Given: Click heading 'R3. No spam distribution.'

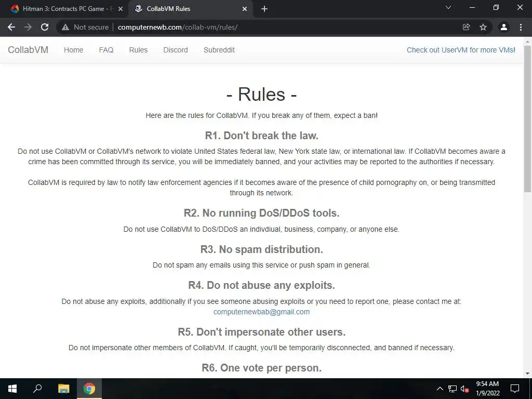Looking at the screenshot, I should [x=262, y=249].
